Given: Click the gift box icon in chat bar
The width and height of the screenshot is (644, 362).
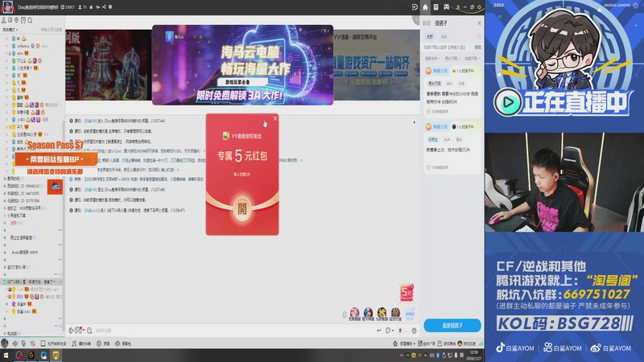Looking at the screenshot, I should (414, 331).
